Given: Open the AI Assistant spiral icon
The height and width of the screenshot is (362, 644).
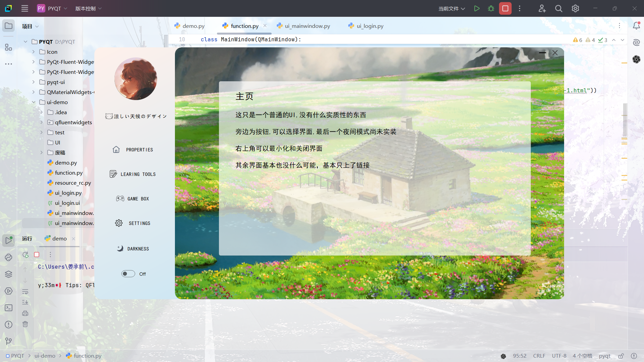Looking at the screenshot, I should 636,42.
